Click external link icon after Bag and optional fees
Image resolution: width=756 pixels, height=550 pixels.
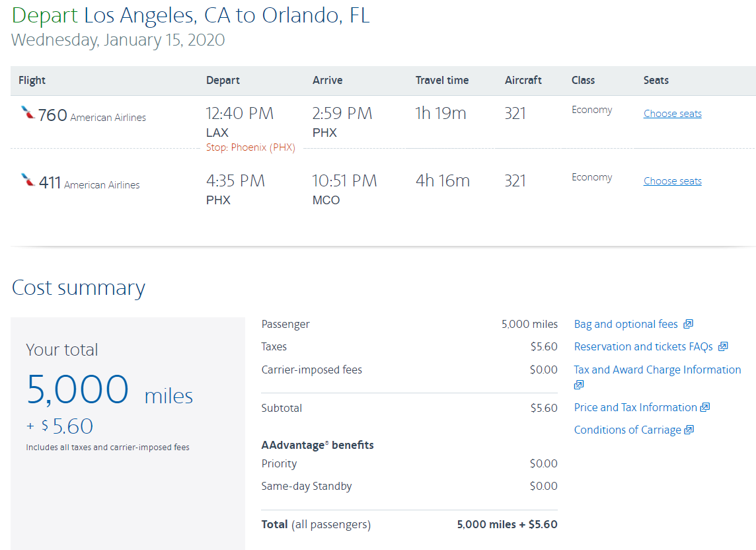point(689,324)
